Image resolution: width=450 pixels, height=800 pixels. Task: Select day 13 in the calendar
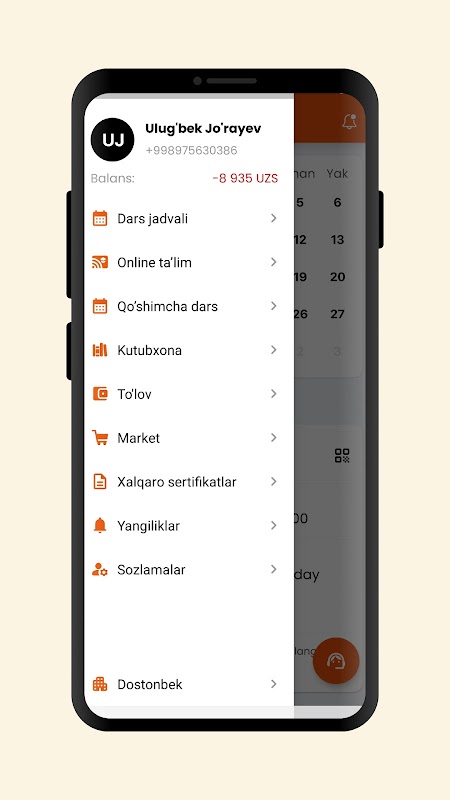pyautogui.click(x=337, y=240)
